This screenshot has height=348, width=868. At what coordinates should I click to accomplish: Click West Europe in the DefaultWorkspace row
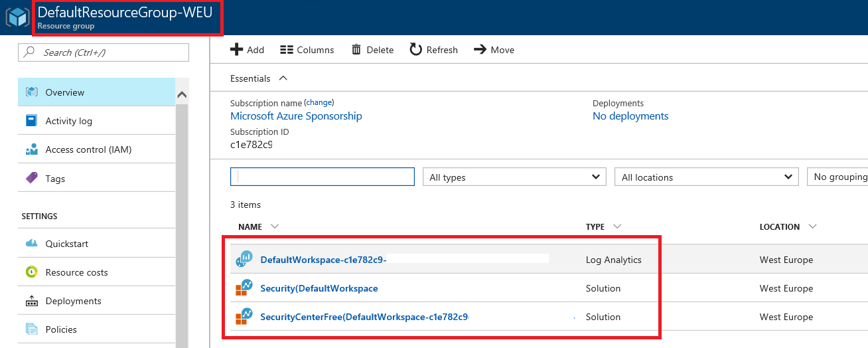point(786,260)
